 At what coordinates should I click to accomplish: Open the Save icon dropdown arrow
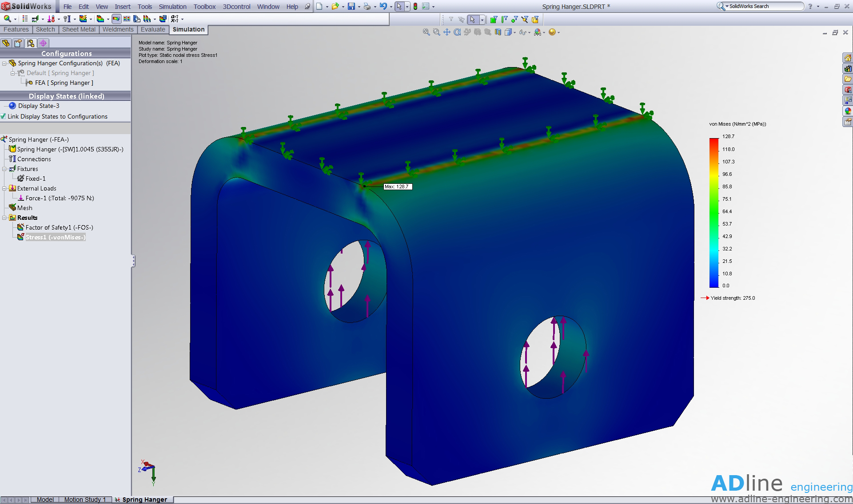(x=359, y=7)
